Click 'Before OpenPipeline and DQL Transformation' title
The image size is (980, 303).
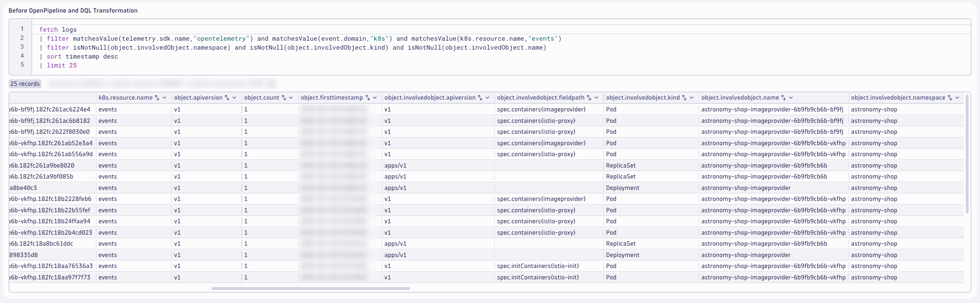tap(73, 11)
